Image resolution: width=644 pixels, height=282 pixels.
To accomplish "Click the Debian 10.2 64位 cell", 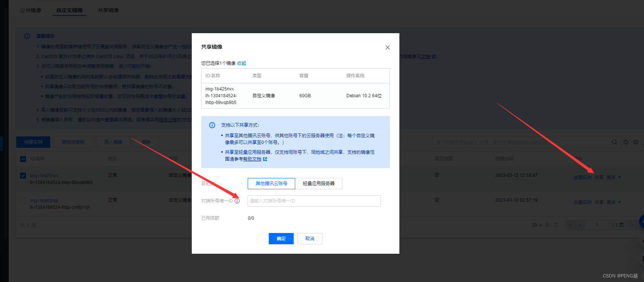I will tap(364, 96).
